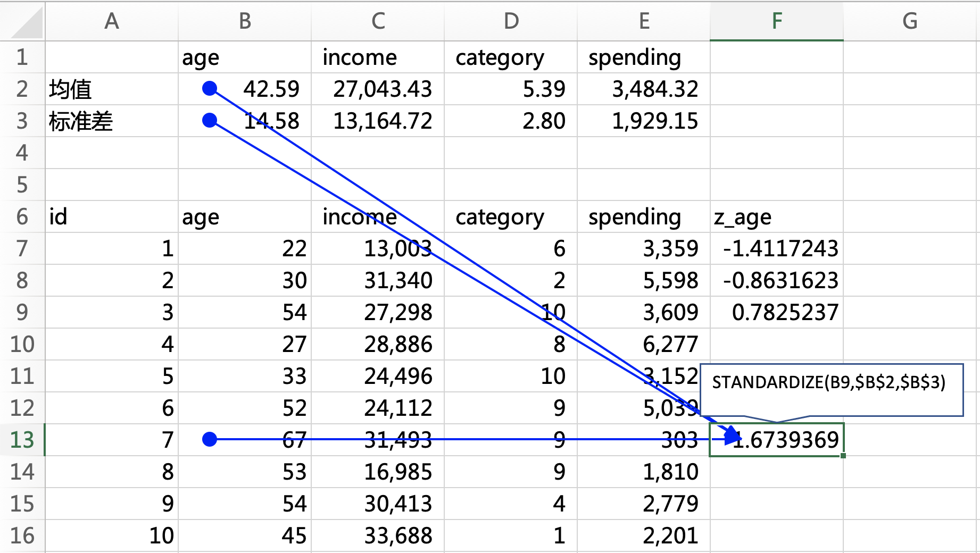
Task: Select spending value 6,277
Action: (644, 344)
